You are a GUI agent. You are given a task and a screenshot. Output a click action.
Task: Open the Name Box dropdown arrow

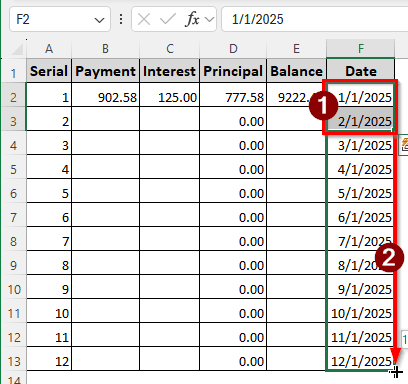[99, 20]
